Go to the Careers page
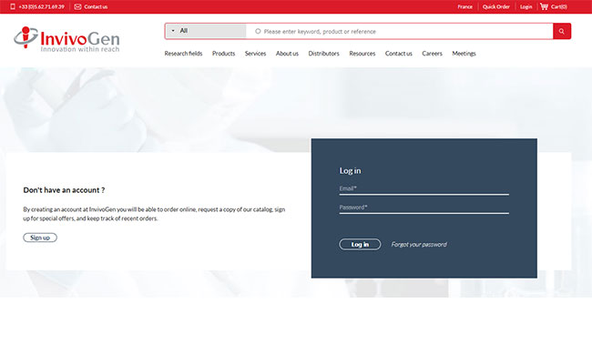This screenshot has width=592, height=364. coord(432,54)
